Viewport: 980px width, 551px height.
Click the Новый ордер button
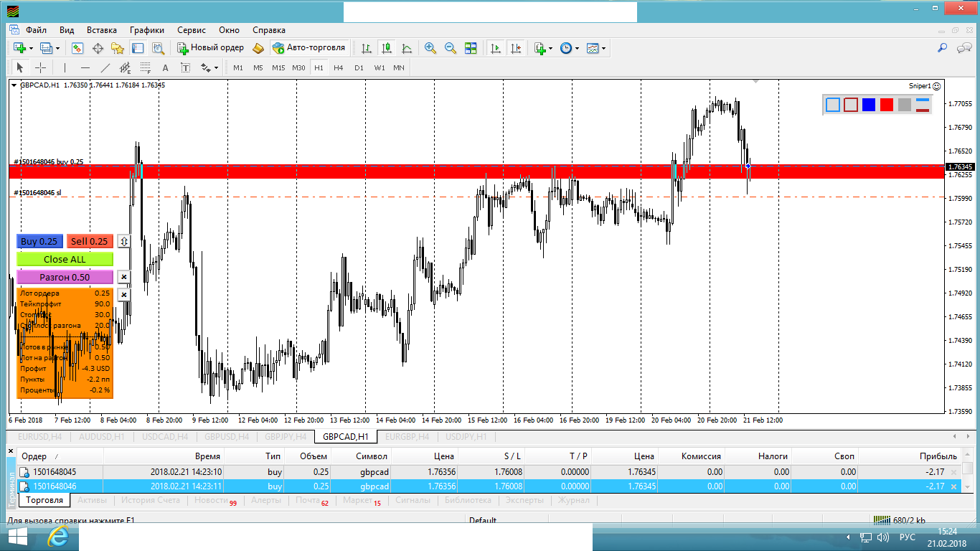click(x=211, y=48)
